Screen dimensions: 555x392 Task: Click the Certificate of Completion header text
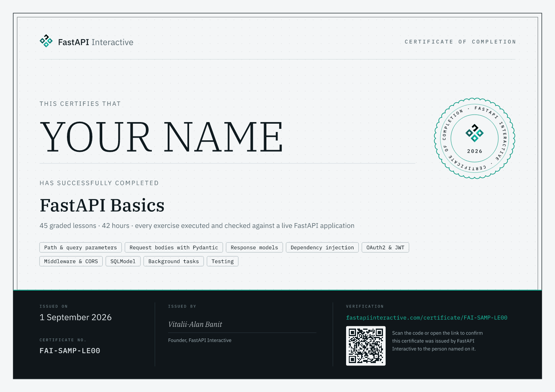[460, 42]
